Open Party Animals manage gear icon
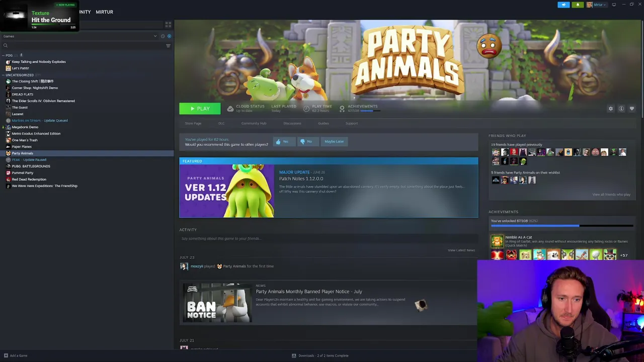Screen dimensions: 644x362 [611, 109]
